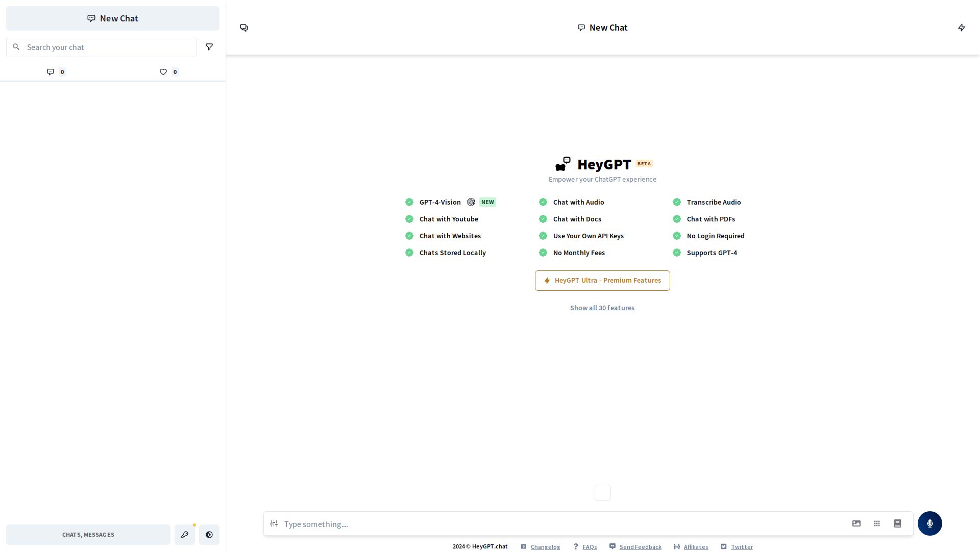Click the GPT-4-Vision feature text
Viewport: 980px width, 551px height.
(x=440, y=202)
